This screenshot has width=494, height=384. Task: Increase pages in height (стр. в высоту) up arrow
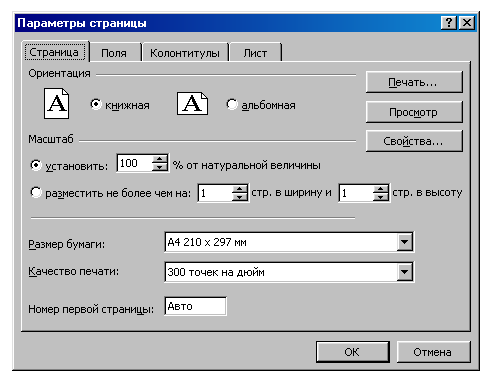[381, 189]
